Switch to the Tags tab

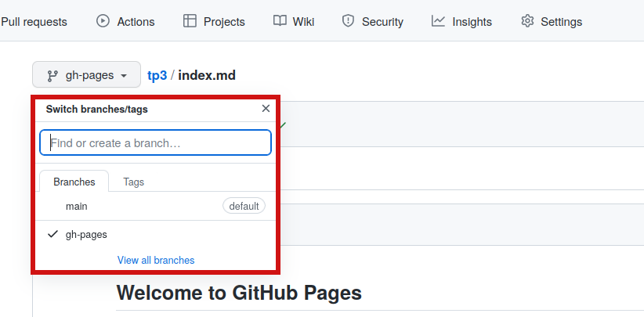click(x=133, y=182)
